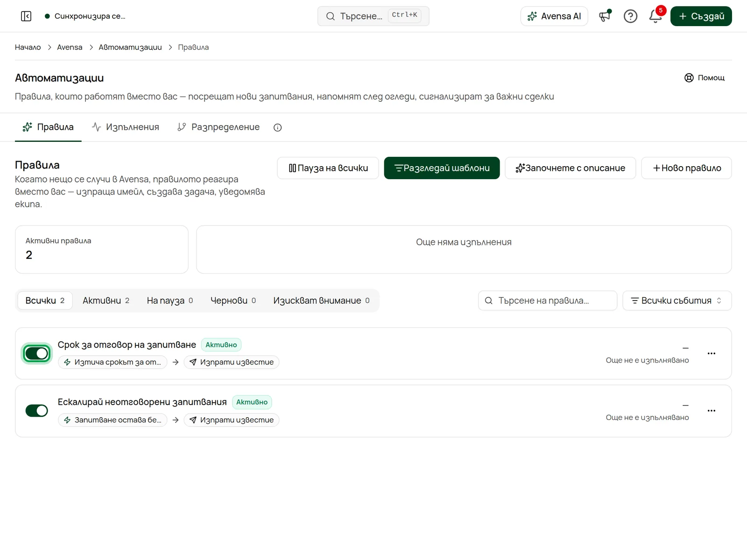Go to Автоматизации breadcrumb
The image size is (747, 560).
point(130,47)
